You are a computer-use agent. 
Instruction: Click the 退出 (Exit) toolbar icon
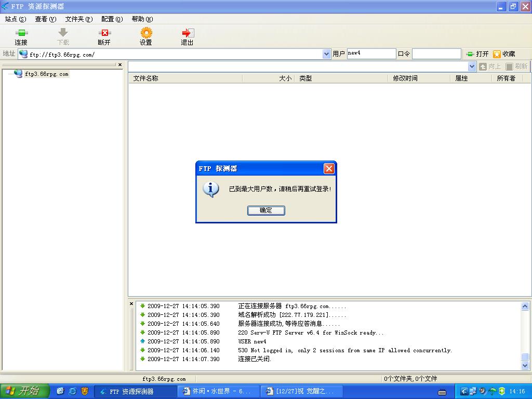click(x=187, y=37)
